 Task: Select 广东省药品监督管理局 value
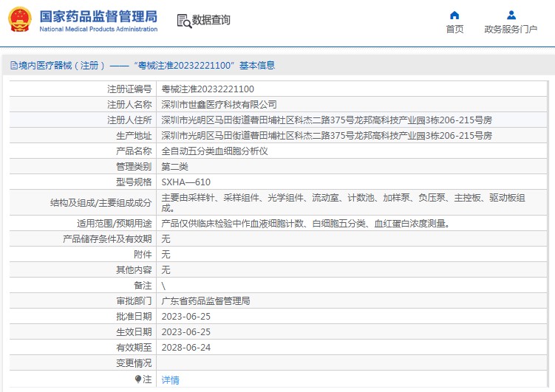tap(205, 301)
